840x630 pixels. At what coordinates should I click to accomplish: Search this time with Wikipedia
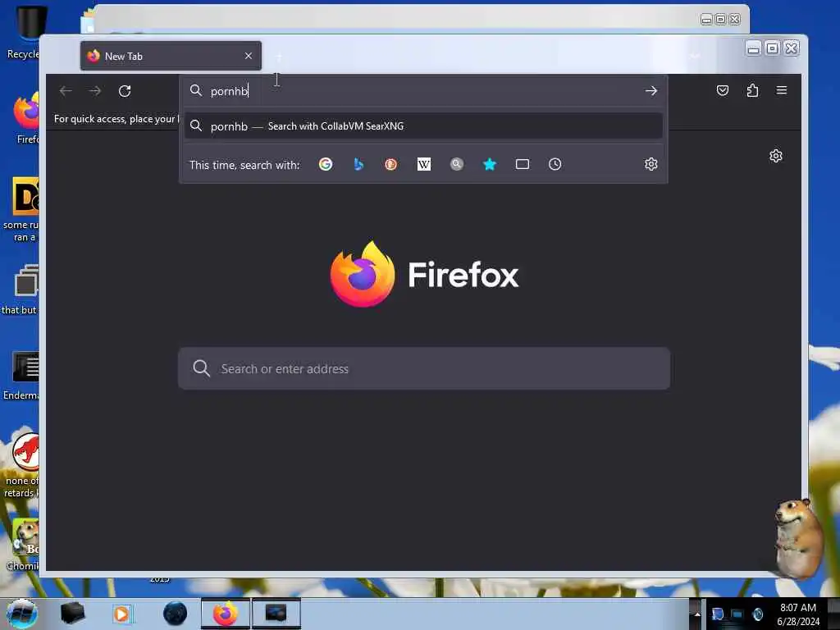tap(424, 164)
